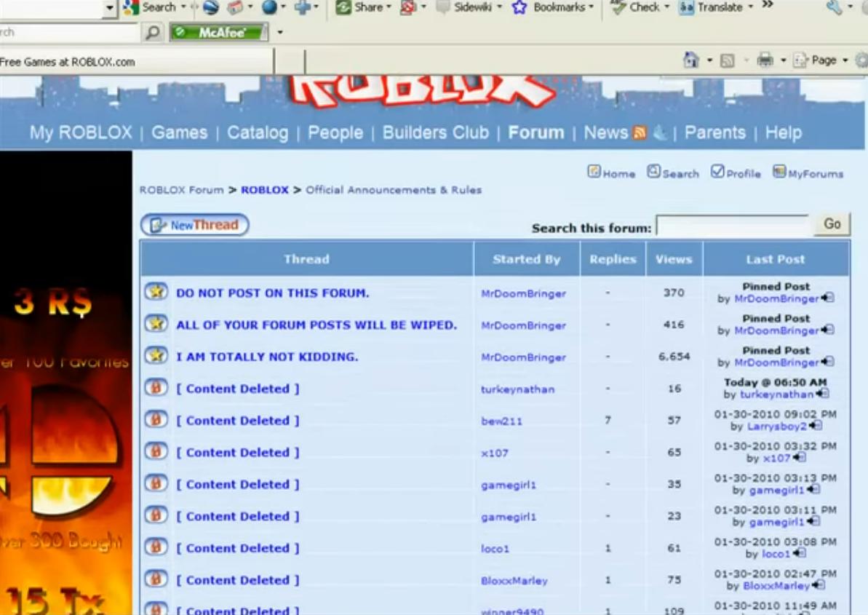Open the Print dropdown arrow
This screenshot has width=868, height=615.
point(784,60)
